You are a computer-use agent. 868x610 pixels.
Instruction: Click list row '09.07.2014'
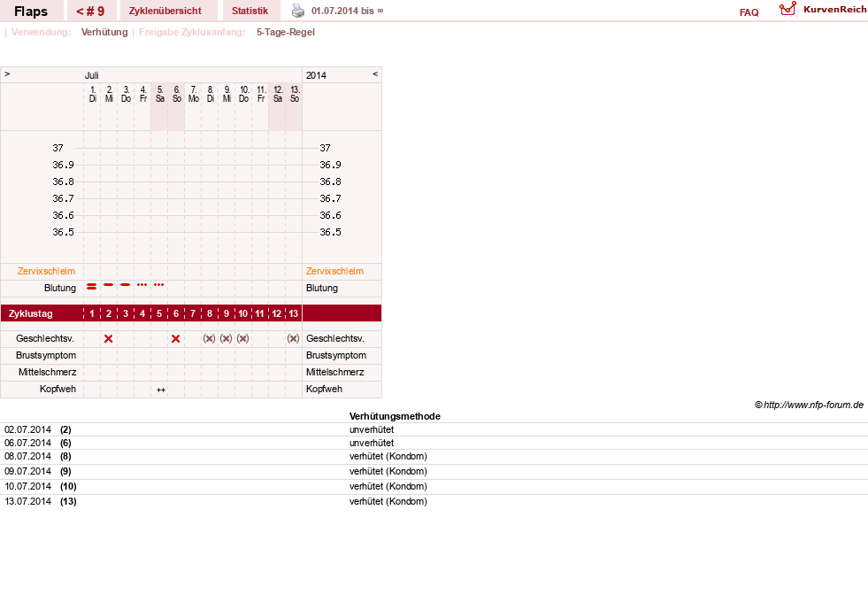point(434,472)
